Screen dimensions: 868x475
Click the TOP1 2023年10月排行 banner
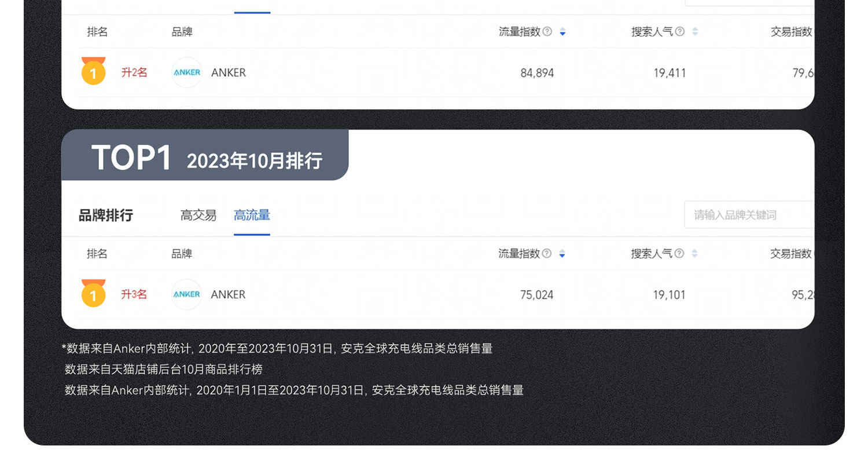coord(205,155)
